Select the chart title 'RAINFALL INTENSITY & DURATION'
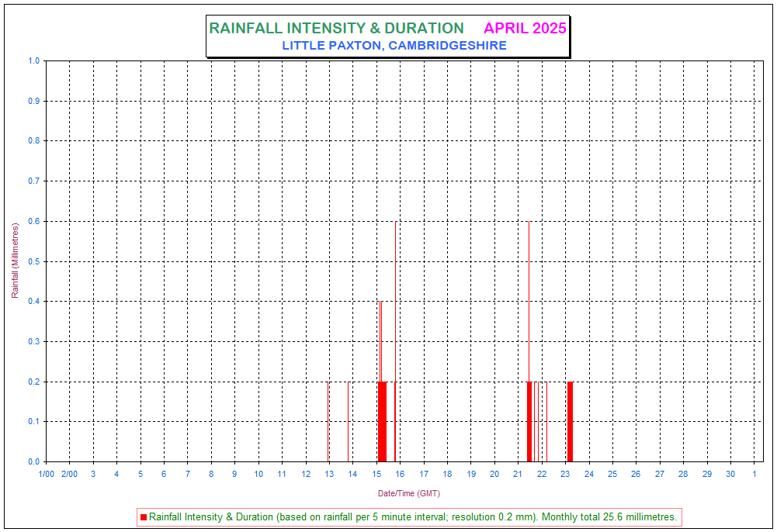Viewport: 777px width, 532px height. tap(336, 28)
